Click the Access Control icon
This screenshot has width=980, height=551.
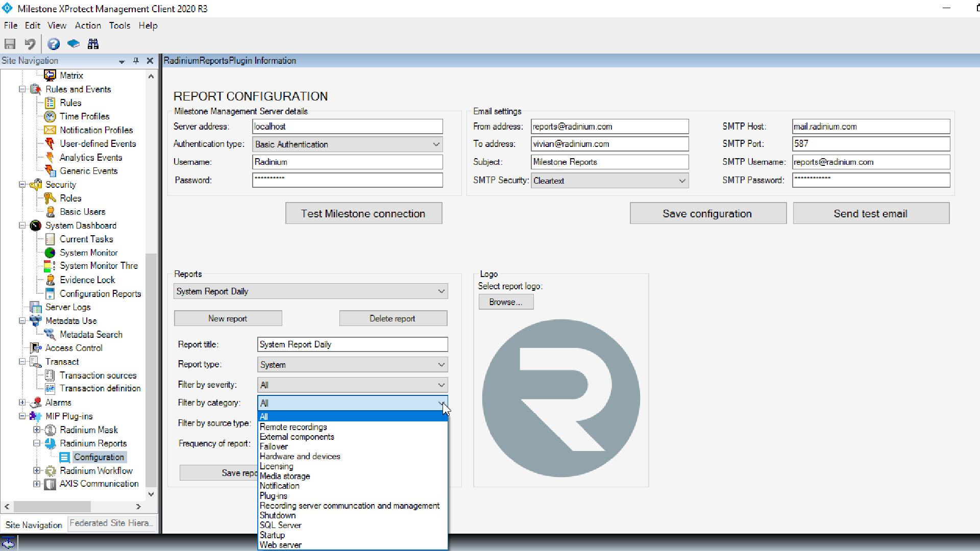pyautogui.click(x=35, y=348)
